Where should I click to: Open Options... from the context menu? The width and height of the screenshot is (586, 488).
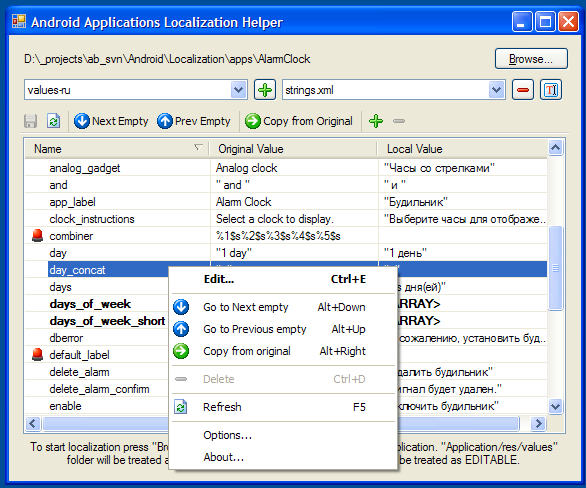(284, 435)
